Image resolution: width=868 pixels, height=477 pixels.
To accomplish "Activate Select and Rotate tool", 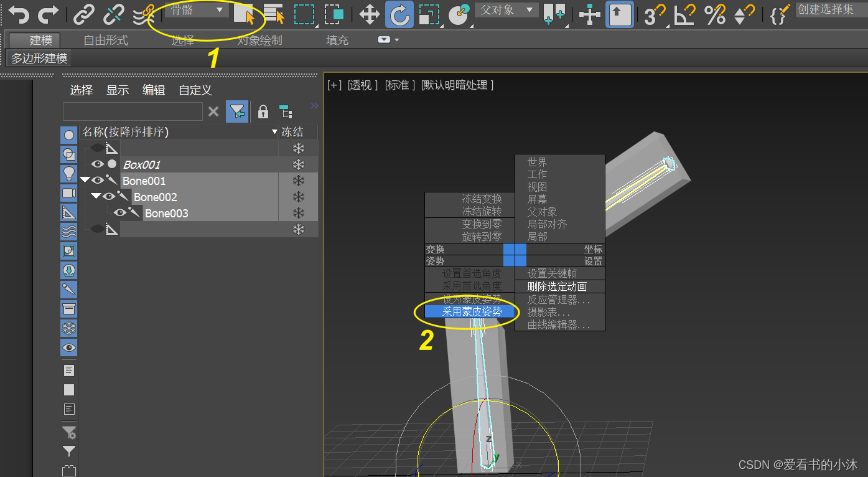I will [399, 14].
